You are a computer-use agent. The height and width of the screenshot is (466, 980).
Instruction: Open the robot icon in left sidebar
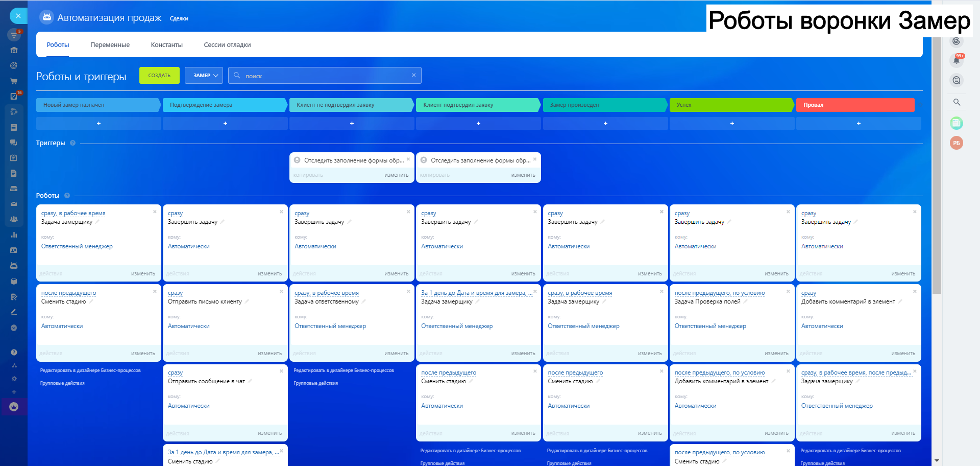point(14,265)
